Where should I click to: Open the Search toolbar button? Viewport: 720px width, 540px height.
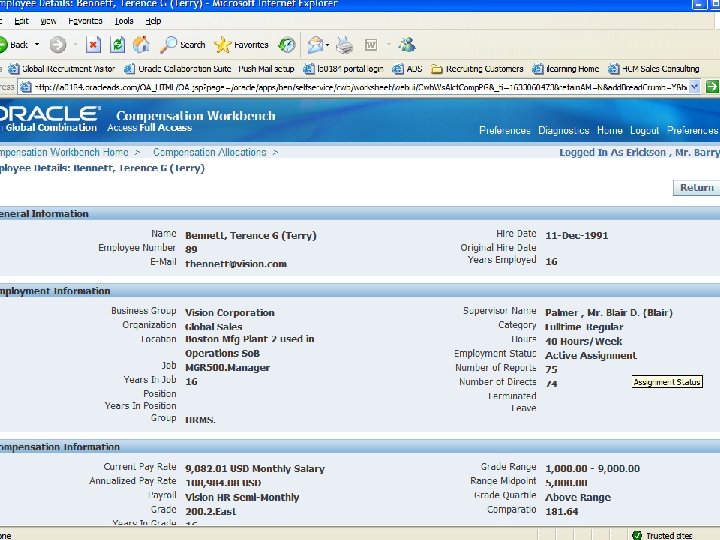(182, 45)
